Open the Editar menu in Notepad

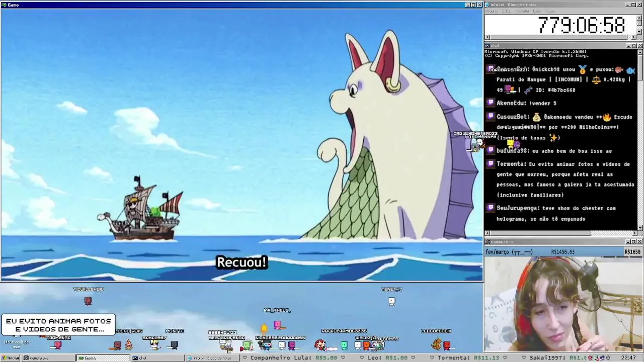point(507,11)
